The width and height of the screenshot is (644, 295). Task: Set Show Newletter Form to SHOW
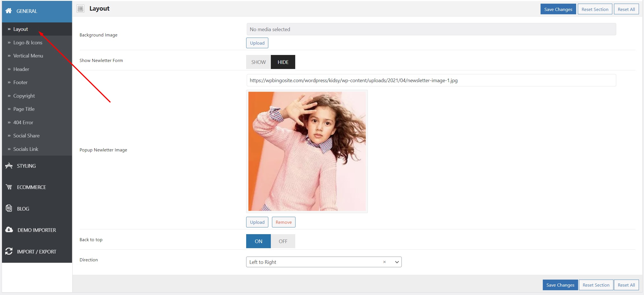click(x=258, y=62)
